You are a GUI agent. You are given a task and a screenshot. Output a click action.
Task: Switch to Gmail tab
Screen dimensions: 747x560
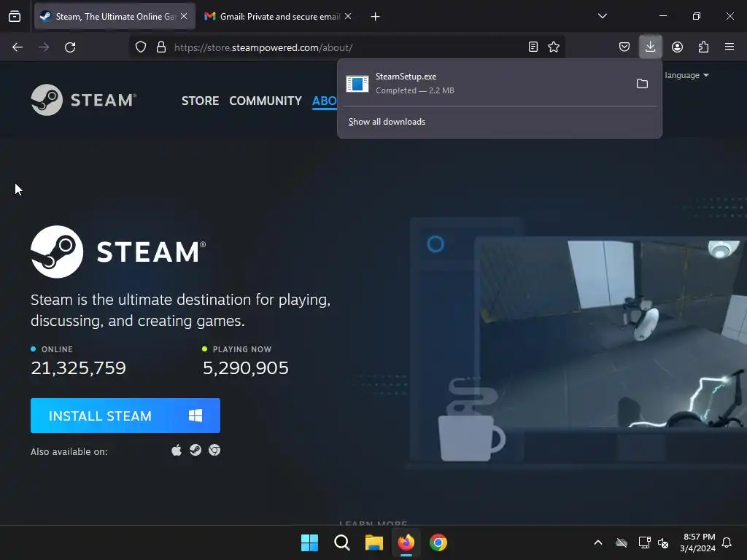[279, 16]
